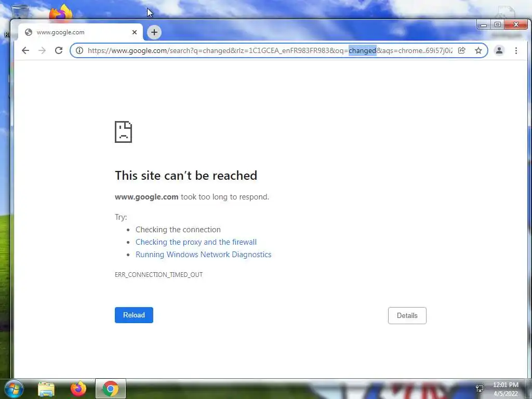The width and height of the screenshot is (532, 399).
Task: Share this page icon in address bar
Action: tap(461, 50)
